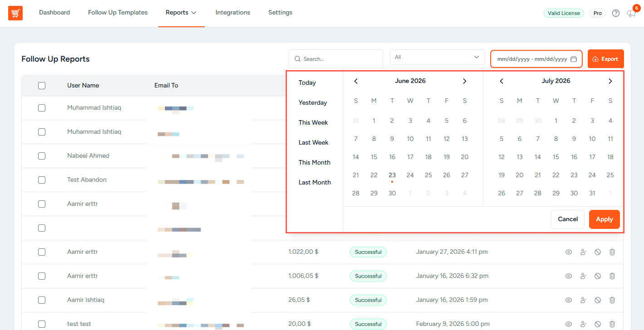
Task: Select the Last Month preset range
Action: tap(315, 182)
